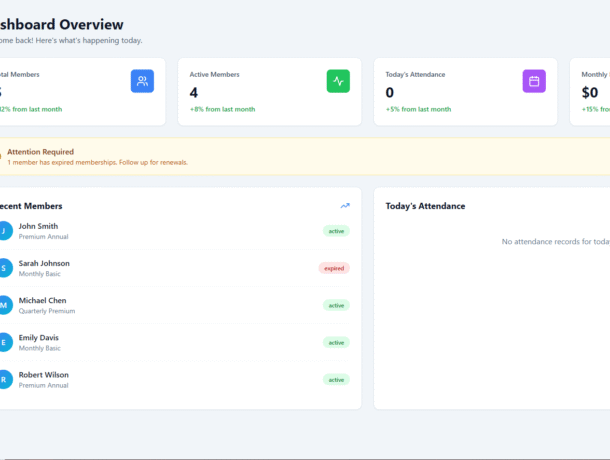Click Sarah Johnson's avatar circle
This screenshot has width=610, height=460.
pos(5,268)
